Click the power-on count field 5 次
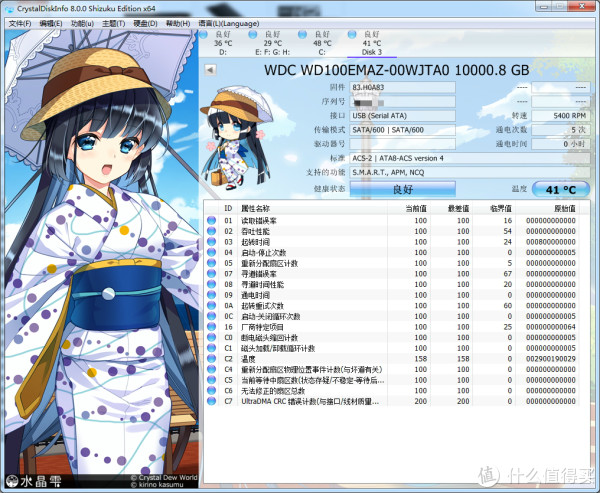The image size is (600, 493). [561, 130]
